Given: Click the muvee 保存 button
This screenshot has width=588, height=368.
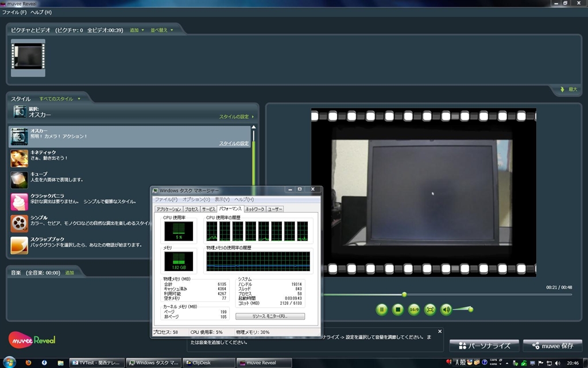Looking at the screenshot, I should click(553, 346).
